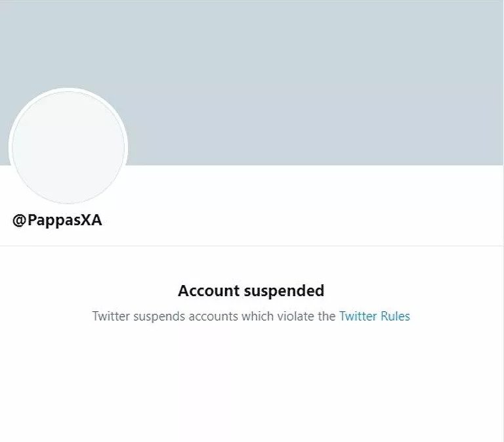Image resolution: width=504 pixels, height=442 pixels.
Task: Click the word 'Rules' in the blue link
Action: (x=395, y=316)
